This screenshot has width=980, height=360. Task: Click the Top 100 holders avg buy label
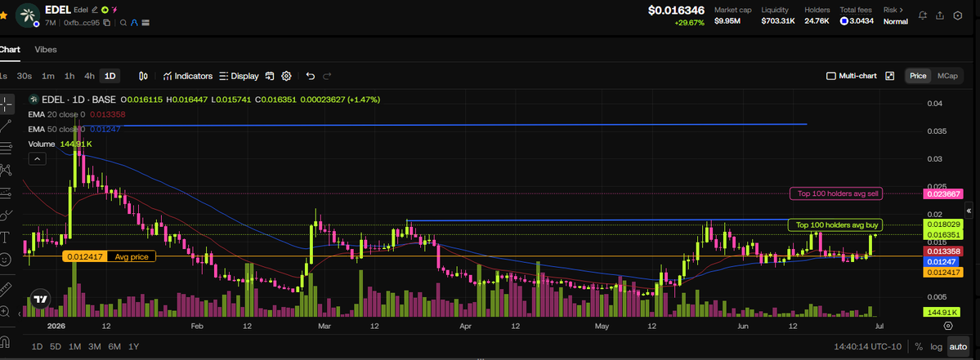[x=837, y=224]
